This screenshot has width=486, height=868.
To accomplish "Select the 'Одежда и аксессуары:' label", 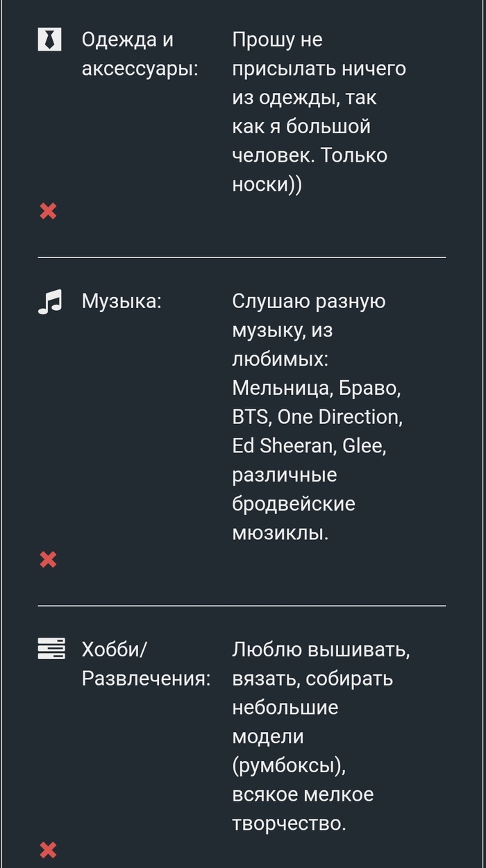I will (x=140, y=54).
